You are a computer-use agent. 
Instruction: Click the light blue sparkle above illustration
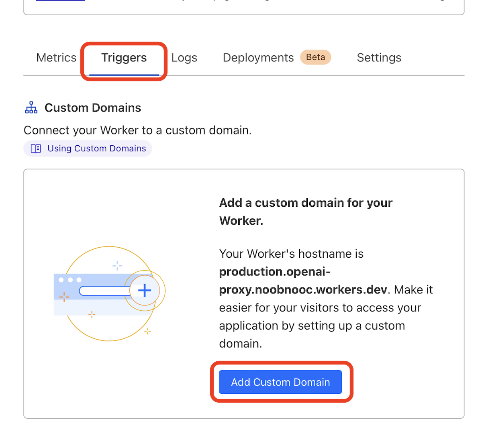117,265
